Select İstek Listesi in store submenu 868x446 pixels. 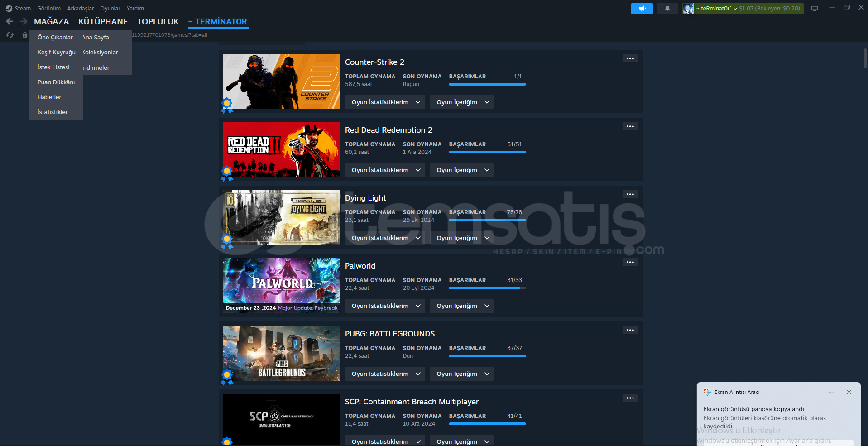[53, 67]
